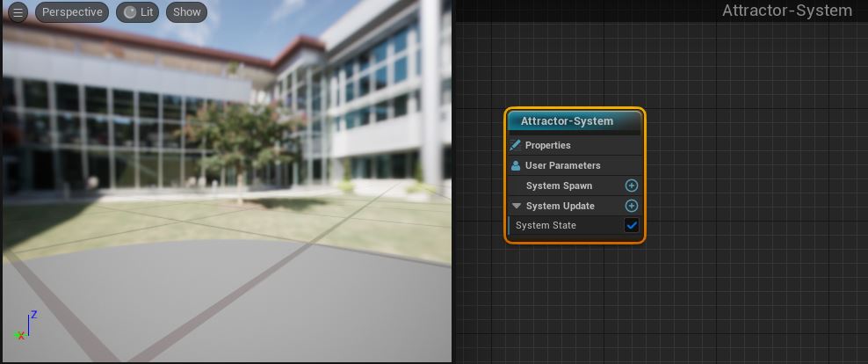Viewport: 868px width, 364px height.
Task: Collapse the System Update section triangle
Action: point(516,206)
